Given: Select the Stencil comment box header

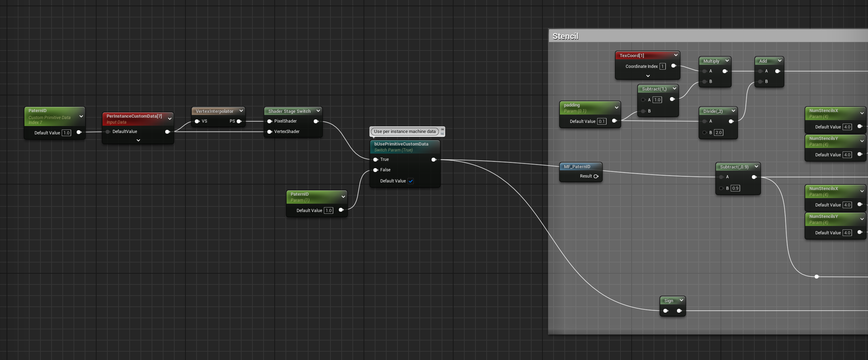Looking at the screenshot, I should click(708, 36).
